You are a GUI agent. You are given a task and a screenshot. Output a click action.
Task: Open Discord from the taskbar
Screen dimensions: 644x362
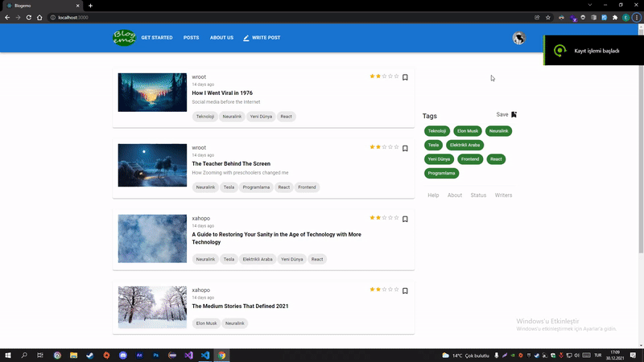tap(123, 355)
